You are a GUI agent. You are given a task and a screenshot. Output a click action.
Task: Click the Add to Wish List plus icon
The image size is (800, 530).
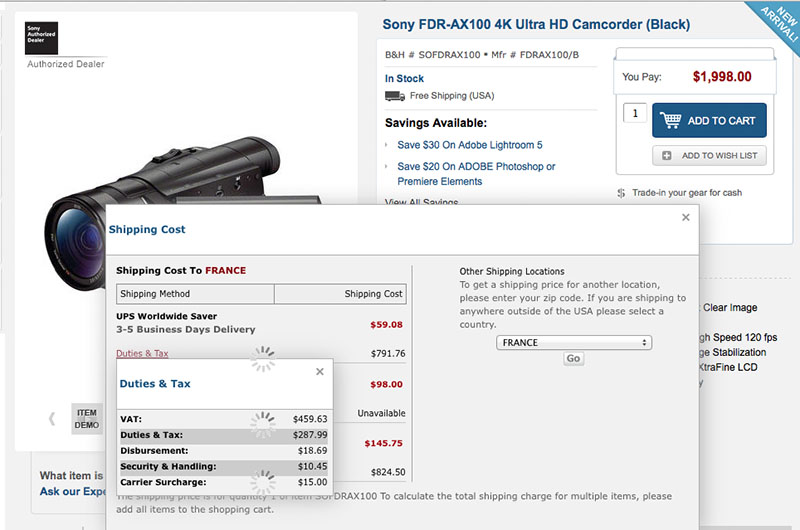pyautogui.click(x=668, y=156)
